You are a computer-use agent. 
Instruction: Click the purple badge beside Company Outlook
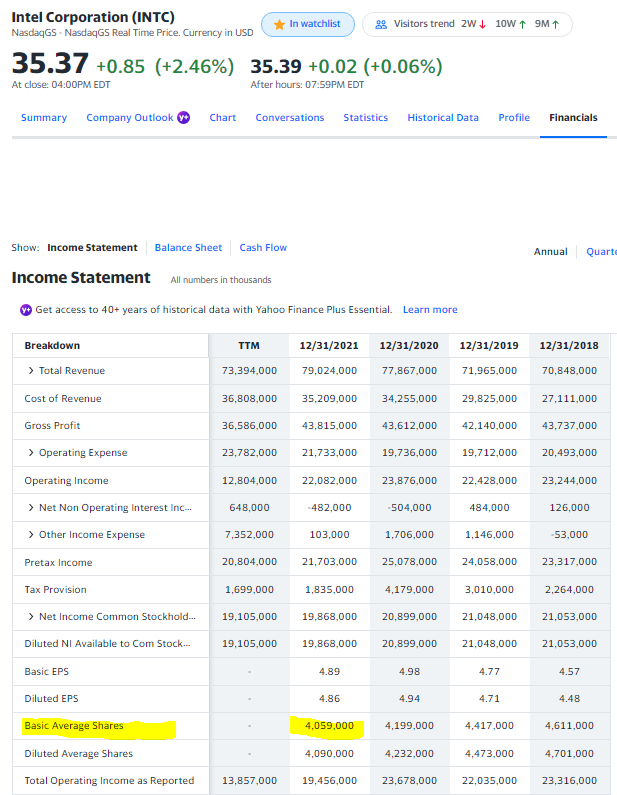(183, 118)
